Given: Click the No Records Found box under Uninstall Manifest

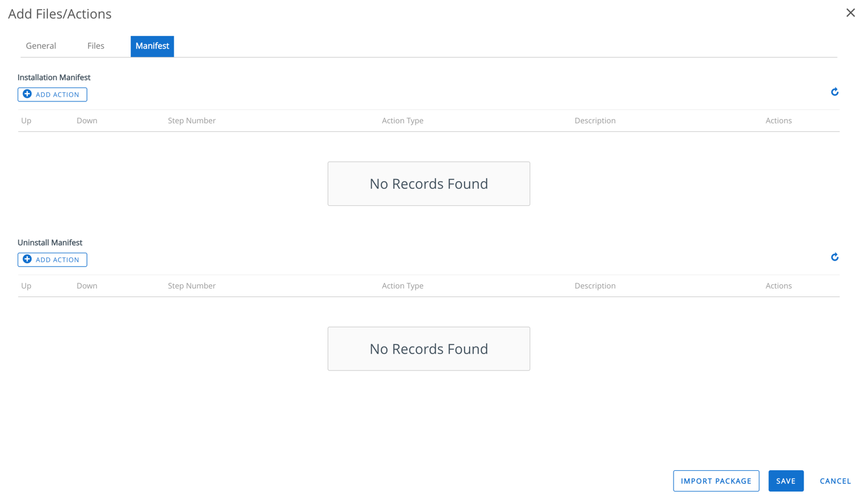Looking at the screenshot, I should [x=429, y=348].
